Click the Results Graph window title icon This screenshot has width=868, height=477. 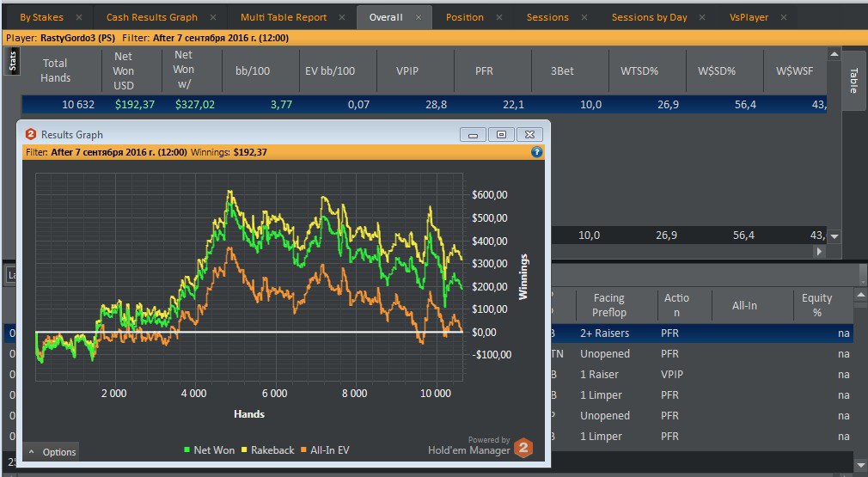(31, 134)
